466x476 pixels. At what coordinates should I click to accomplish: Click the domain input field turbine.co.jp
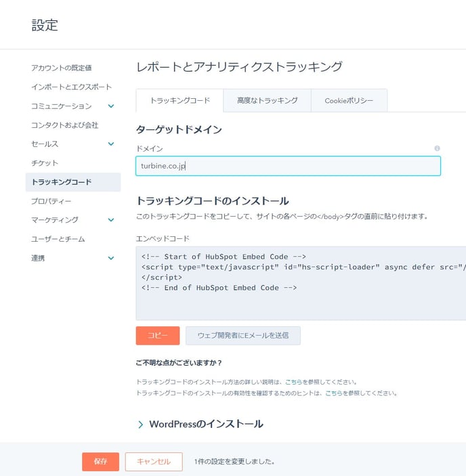[288, 166]
